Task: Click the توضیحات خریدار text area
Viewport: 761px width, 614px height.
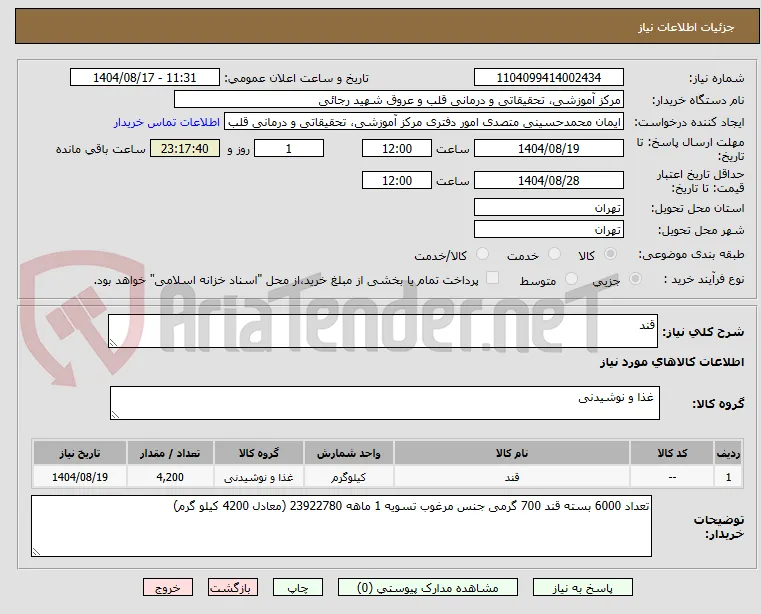Action: point(341,526)
